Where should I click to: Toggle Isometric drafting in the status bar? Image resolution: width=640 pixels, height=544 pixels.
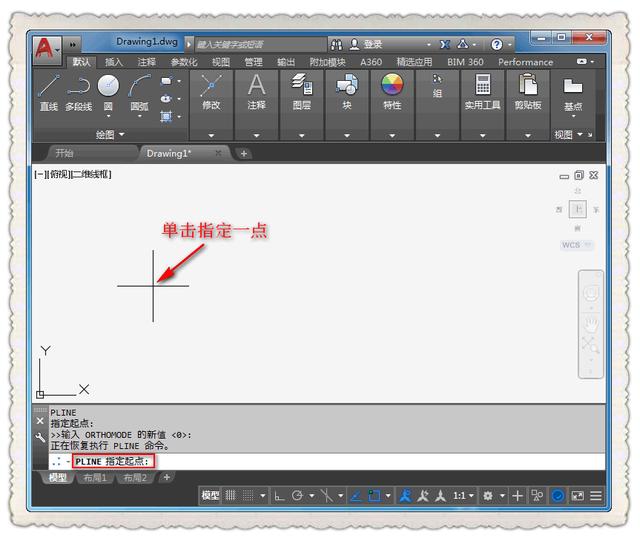tap(327, 496)
